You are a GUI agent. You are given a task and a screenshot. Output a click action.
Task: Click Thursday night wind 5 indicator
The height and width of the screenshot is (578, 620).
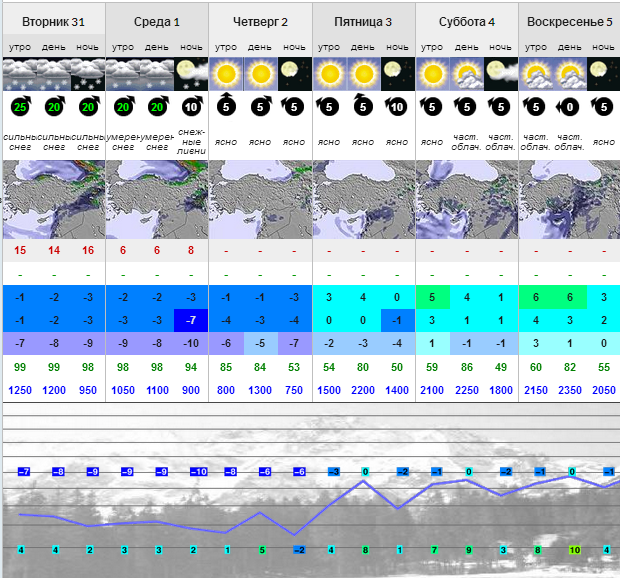293,106
